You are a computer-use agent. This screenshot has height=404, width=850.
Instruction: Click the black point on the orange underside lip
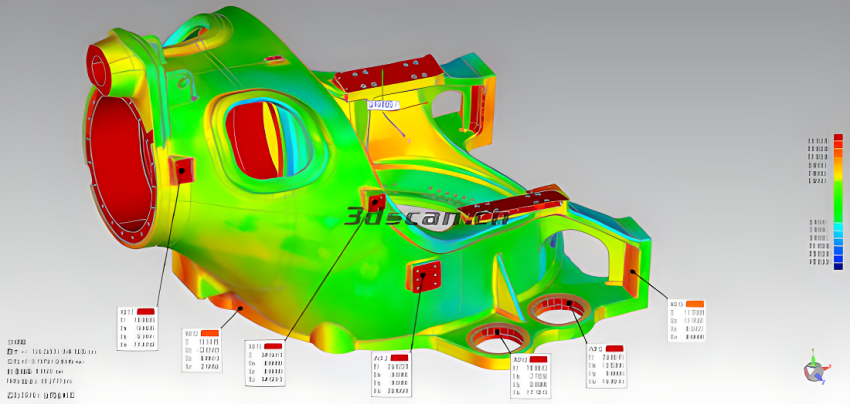(x=241, y=308)
